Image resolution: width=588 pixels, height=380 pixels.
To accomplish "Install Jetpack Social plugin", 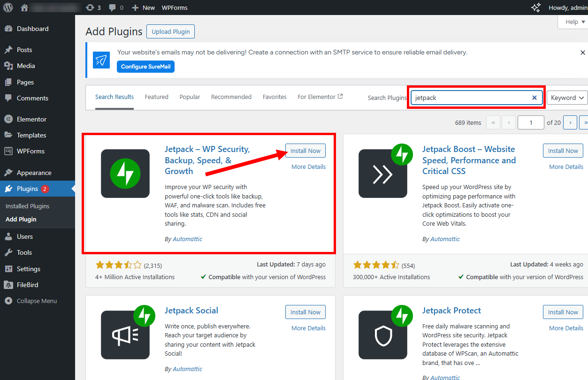I will pyautogui.click(x=305, y=312).
